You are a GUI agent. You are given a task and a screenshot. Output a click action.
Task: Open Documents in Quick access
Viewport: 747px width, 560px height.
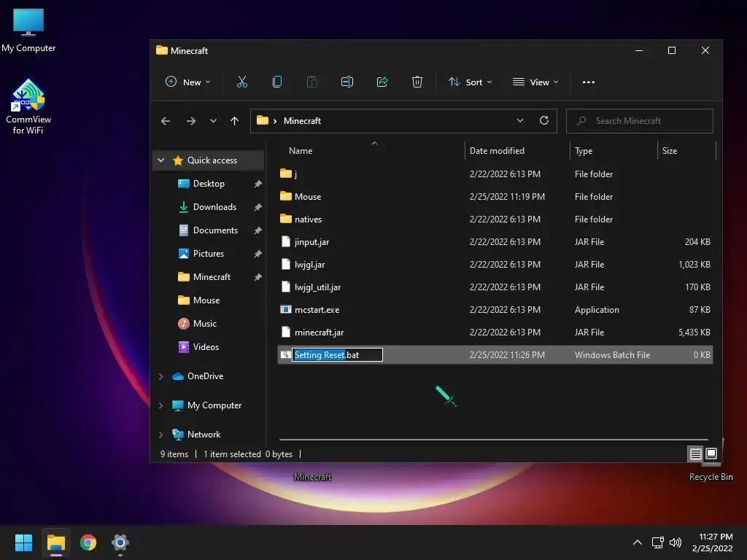[x=215, y=230]
